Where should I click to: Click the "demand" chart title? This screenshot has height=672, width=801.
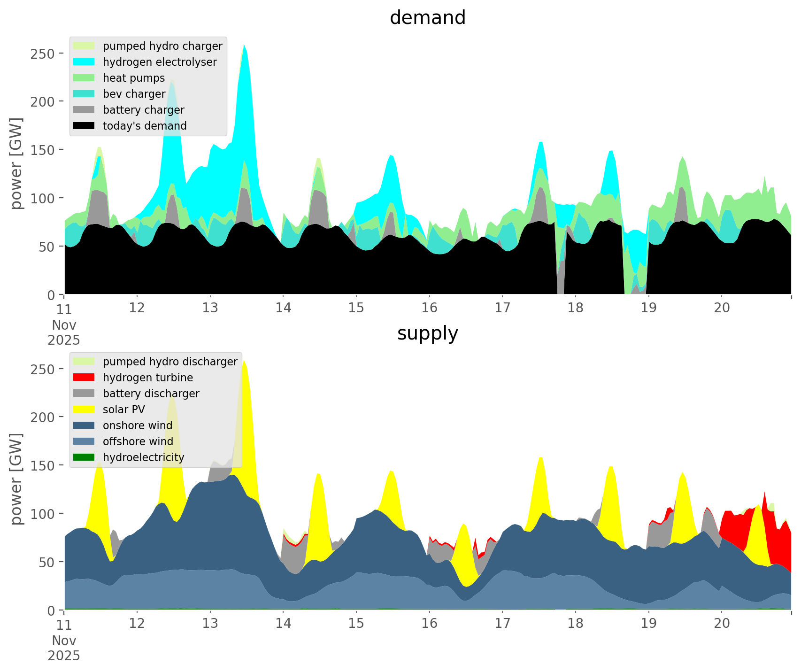click(427, 18)
